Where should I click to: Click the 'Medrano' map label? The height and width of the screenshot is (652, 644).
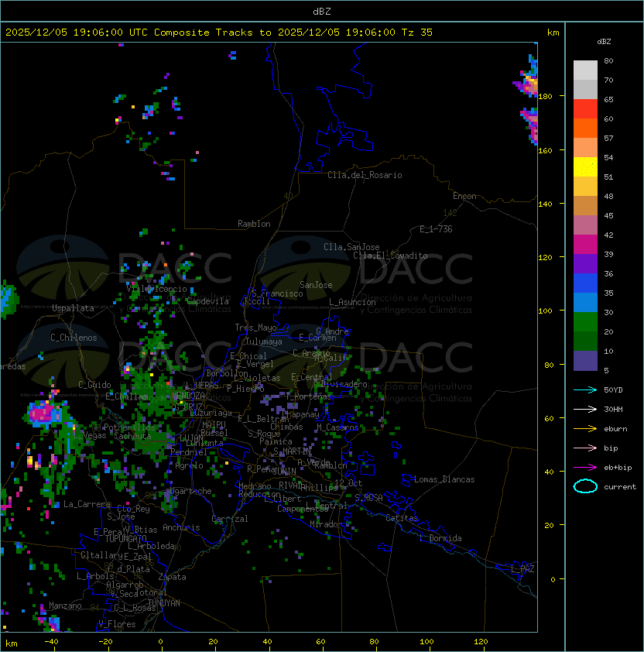tap(255, 486)
